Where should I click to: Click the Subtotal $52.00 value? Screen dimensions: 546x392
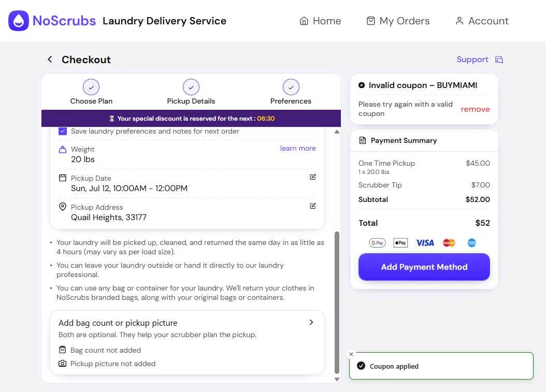tap(478, 199)
